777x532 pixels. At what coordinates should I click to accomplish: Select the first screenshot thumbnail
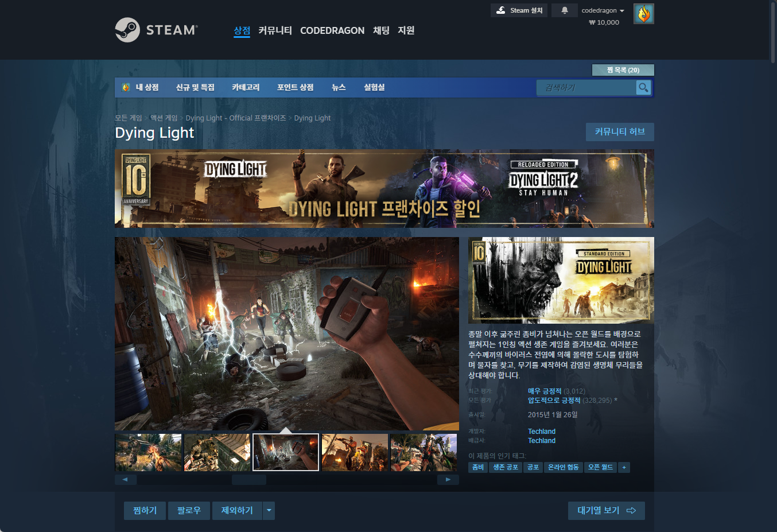pyautogui.click(x=148, y=452)
